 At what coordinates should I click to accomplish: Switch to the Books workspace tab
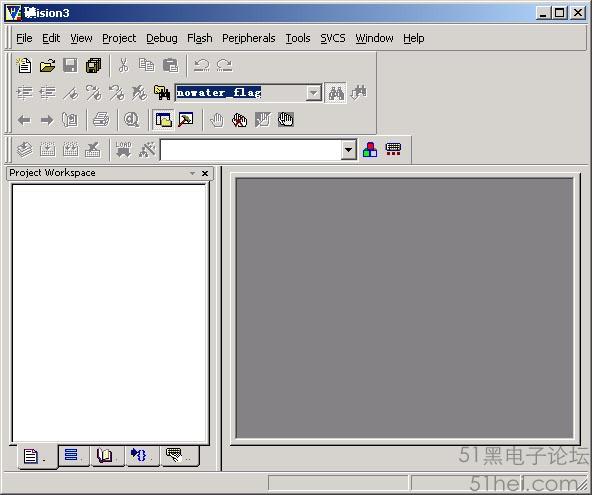tap(108, 455)
